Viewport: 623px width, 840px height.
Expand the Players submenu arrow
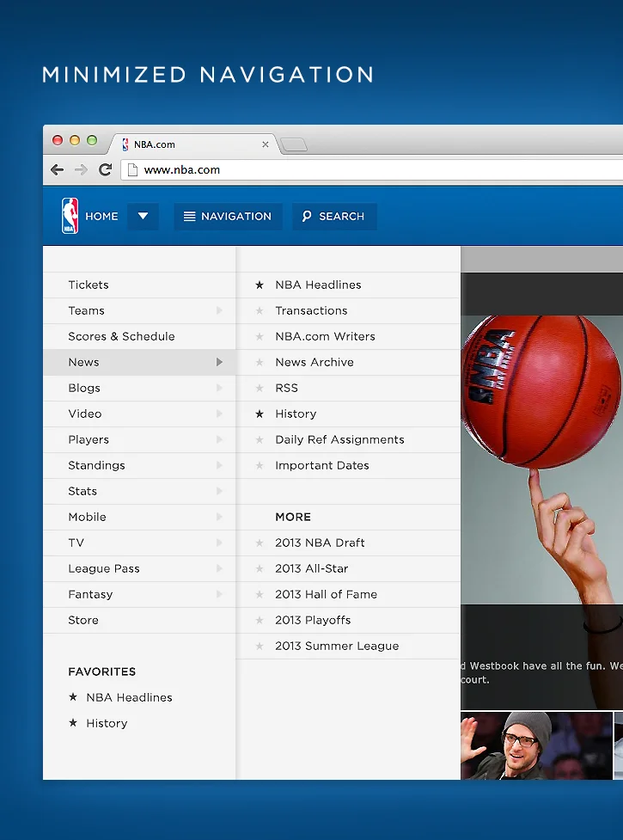coord(219,440)
